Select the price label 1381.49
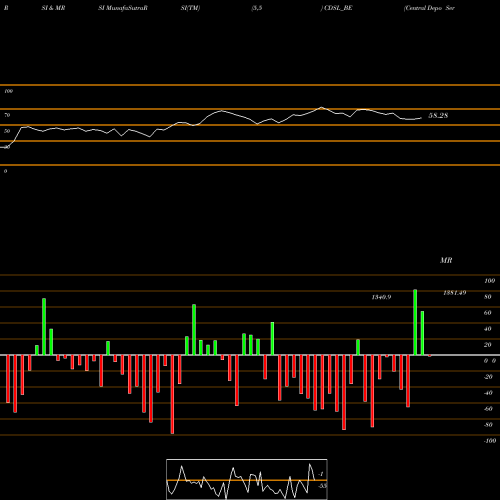Screen dimensions: 500x500 (x=455, y=293)
